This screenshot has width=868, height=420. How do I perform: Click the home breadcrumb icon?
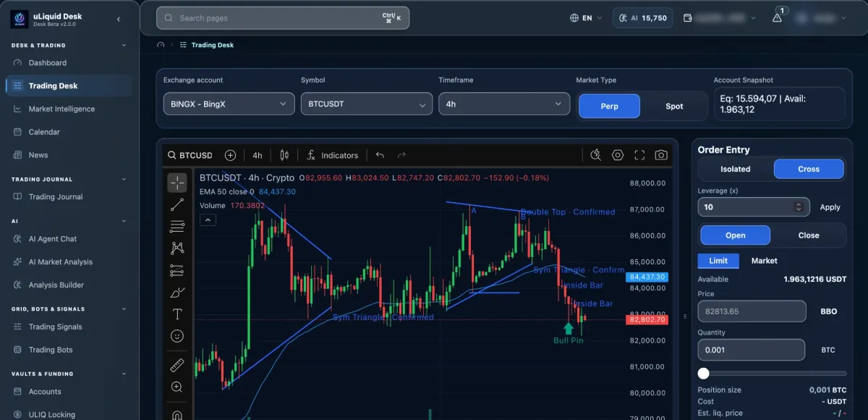(161, 45)
